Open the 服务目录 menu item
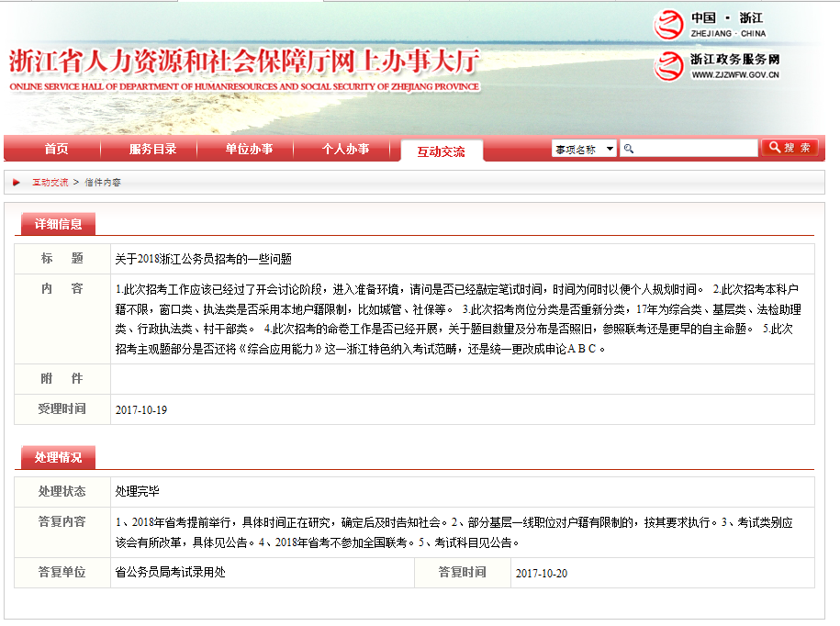 point(152,149)
